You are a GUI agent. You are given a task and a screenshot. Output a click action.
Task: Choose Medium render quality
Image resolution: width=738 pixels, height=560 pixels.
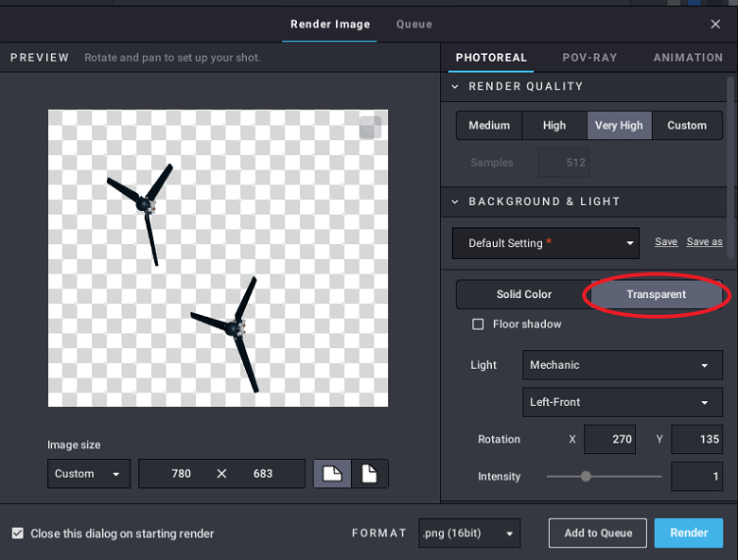tap(489, 125)
